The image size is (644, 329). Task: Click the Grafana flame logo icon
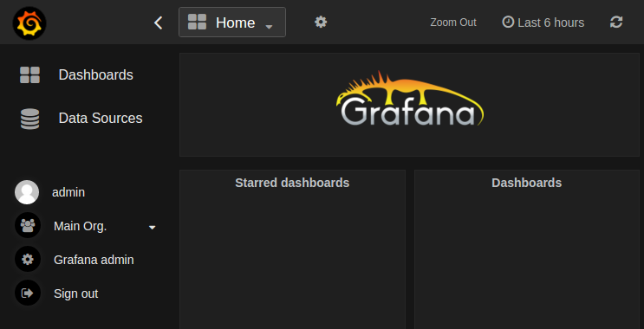coord(29,23)
